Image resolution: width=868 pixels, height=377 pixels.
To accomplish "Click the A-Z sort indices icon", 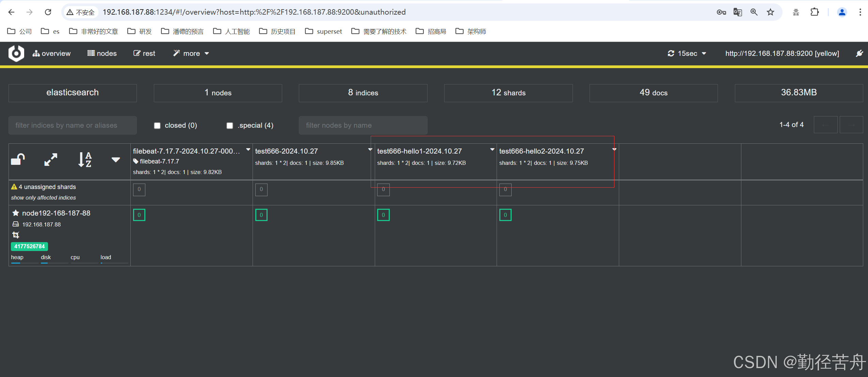I will pyautogui.click(x=85, y=159).
